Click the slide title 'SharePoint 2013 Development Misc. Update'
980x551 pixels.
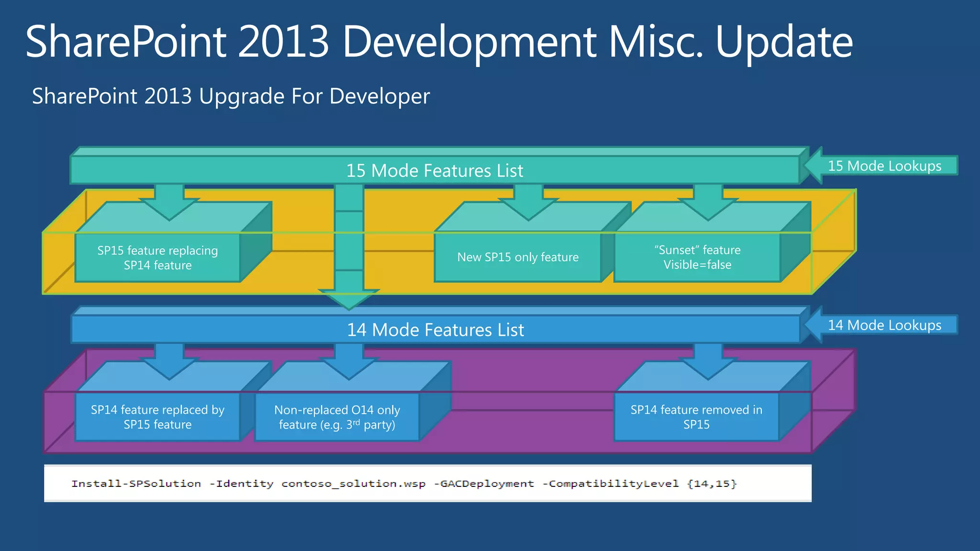[x=439, y=42]
